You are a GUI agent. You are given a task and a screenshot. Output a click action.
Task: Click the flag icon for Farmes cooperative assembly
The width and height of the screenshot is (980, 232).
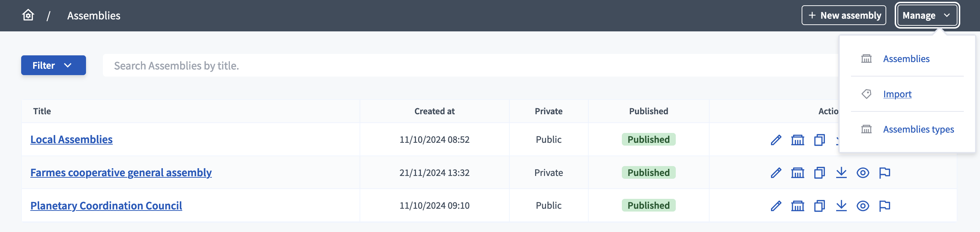[x=884, y=173]
